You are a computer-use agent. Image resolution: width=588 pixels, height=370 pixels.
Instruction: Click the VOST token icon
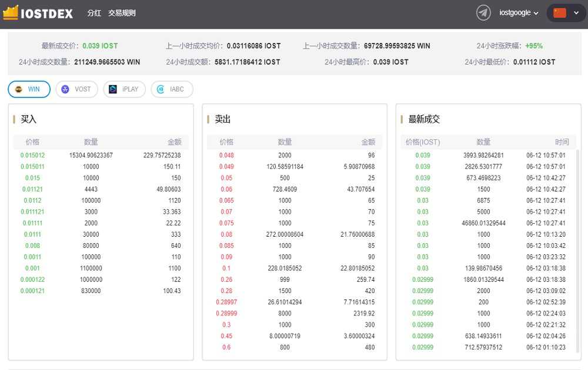(65, 89)
